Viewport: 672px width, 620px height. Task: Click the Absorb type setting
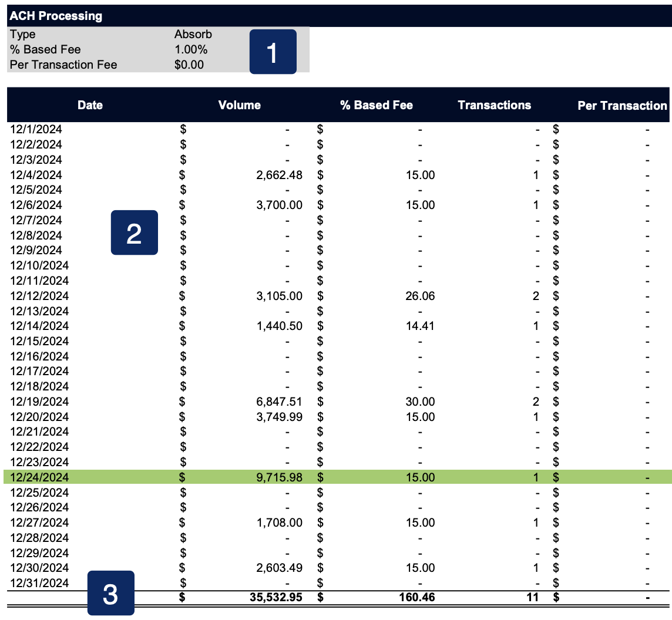tap(192, 34)
